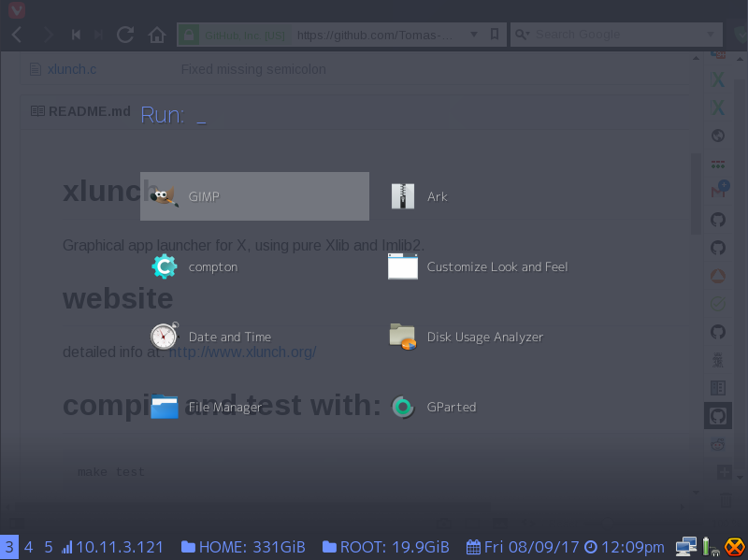Switch to workspace 4
This screenshot has height=560, width=748.
[x=29, y=547]
